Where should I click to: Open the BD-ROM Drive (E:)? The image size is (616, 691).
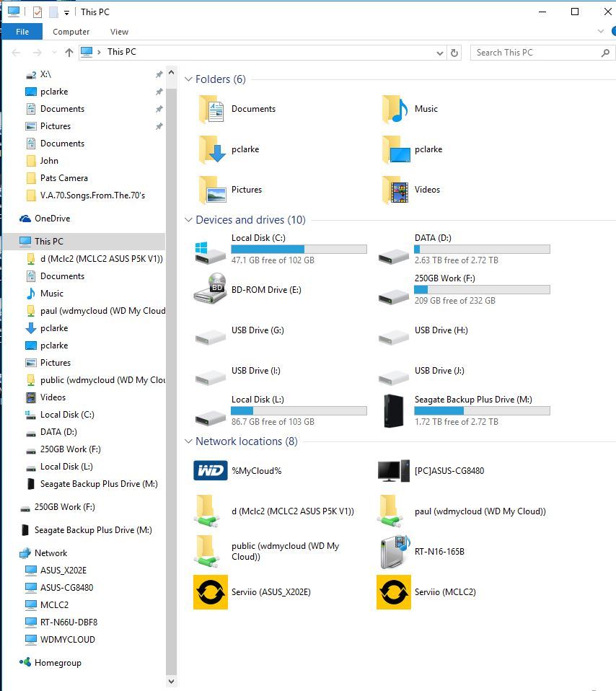247,289
